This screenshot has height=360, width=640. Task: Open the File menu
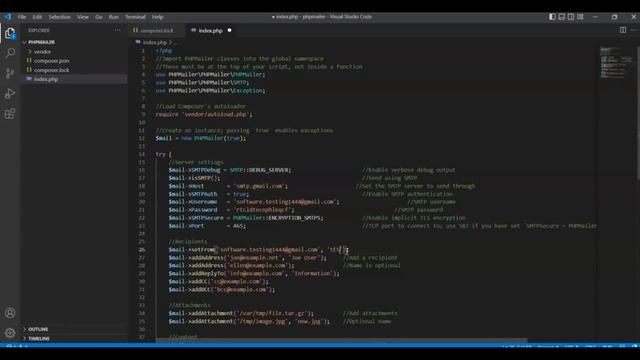click(22, 17)
